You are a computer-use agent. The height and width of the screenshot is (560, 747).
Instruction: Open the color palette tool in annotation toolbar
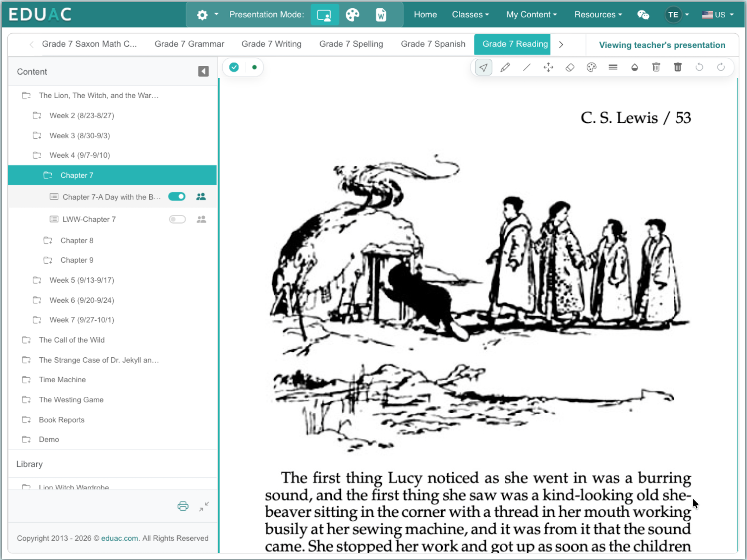(592, 68)
